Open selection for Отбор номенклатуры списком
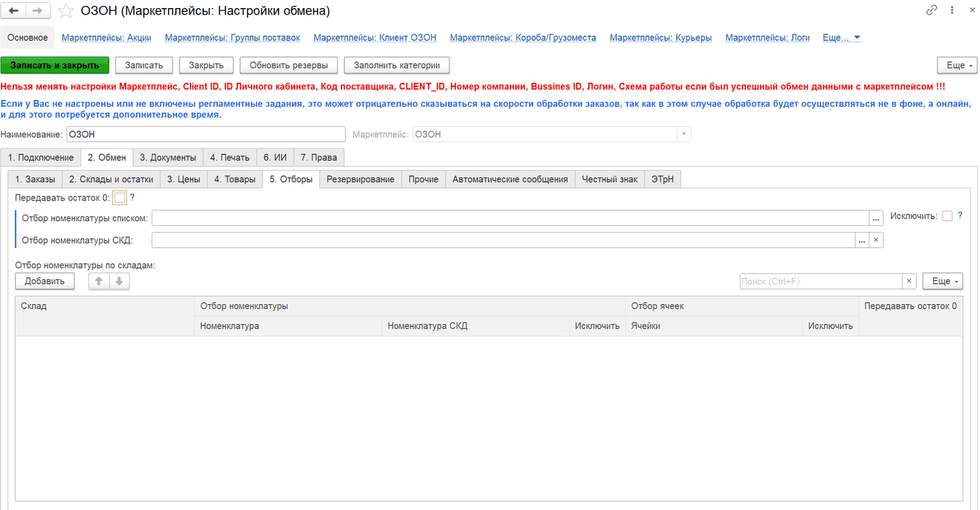 click(x=876, y=218)
